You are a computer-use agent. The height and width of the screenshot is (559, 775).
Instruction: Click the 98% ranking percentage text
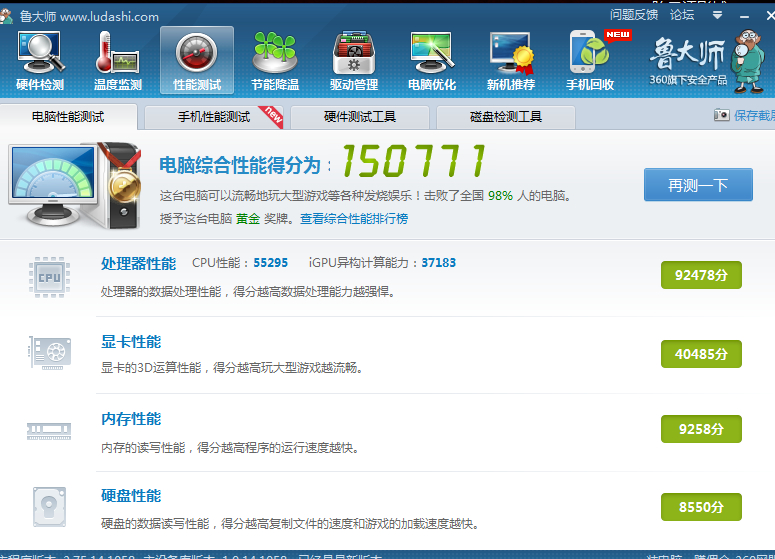pos(500,196)
